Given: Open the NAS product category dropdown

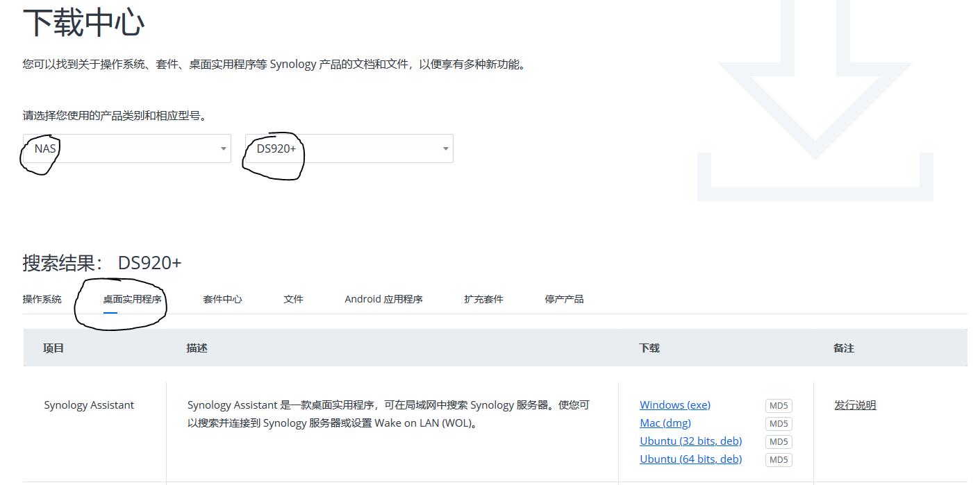Looking at the screenshot, I should click(x=125, y=148).
